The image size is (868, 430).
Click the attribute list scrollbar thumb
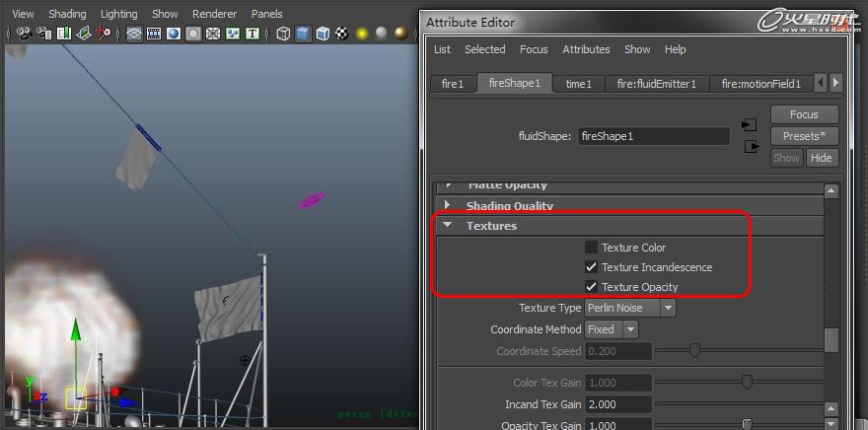coord(831,340)
